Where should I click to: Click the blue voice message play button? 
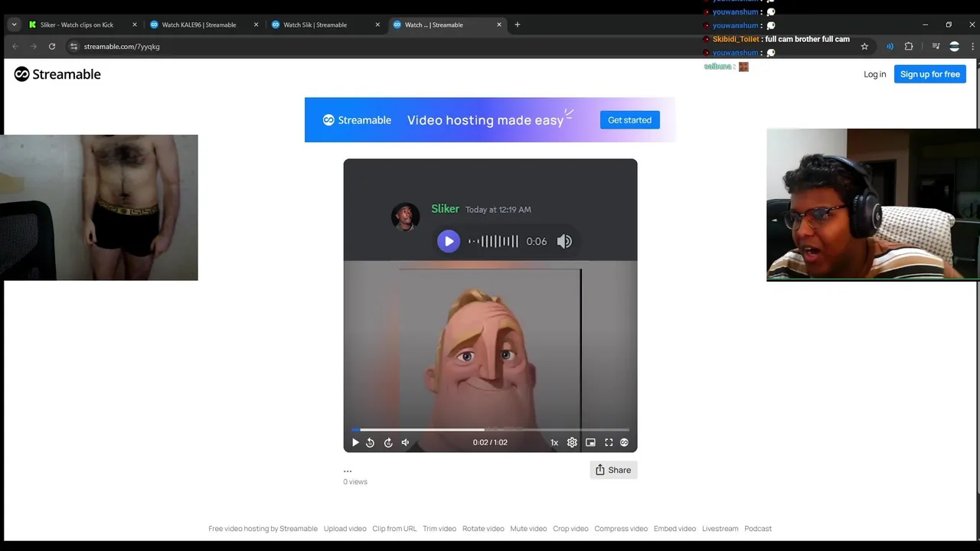[x=449, y=241]
